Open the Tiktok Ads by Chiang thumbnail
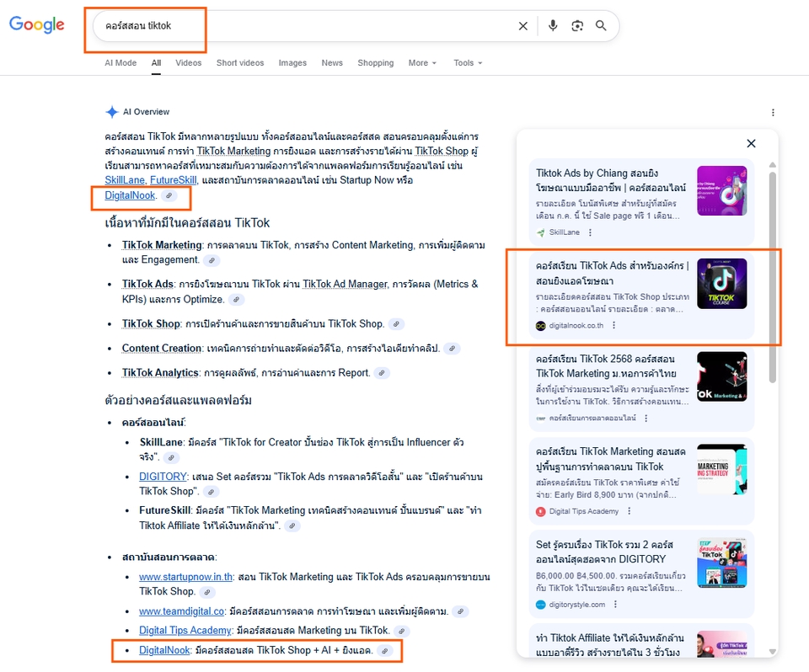 (721, 191)
